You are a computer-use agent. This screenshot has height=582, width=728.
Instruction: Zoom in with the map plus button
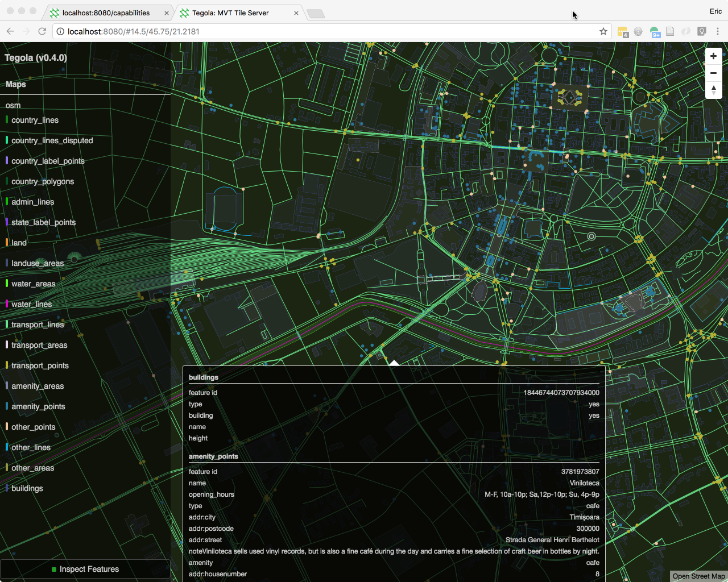click(713, 56)
